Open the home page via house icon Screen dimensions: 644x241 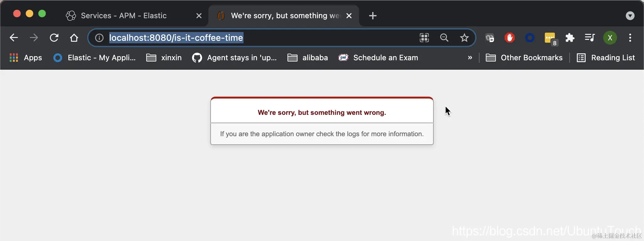coord(74,38)
